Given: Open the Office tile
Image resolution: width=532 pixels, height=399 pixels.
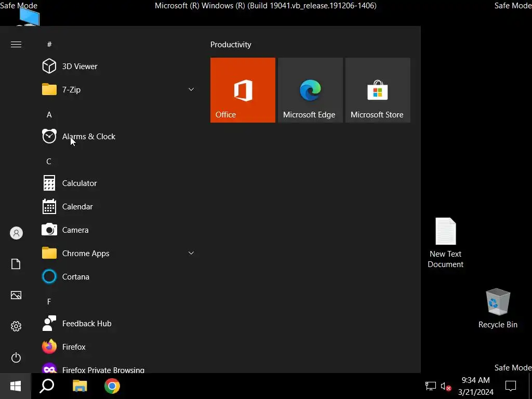Looking at the screenshot, I should tap(243, 90).
